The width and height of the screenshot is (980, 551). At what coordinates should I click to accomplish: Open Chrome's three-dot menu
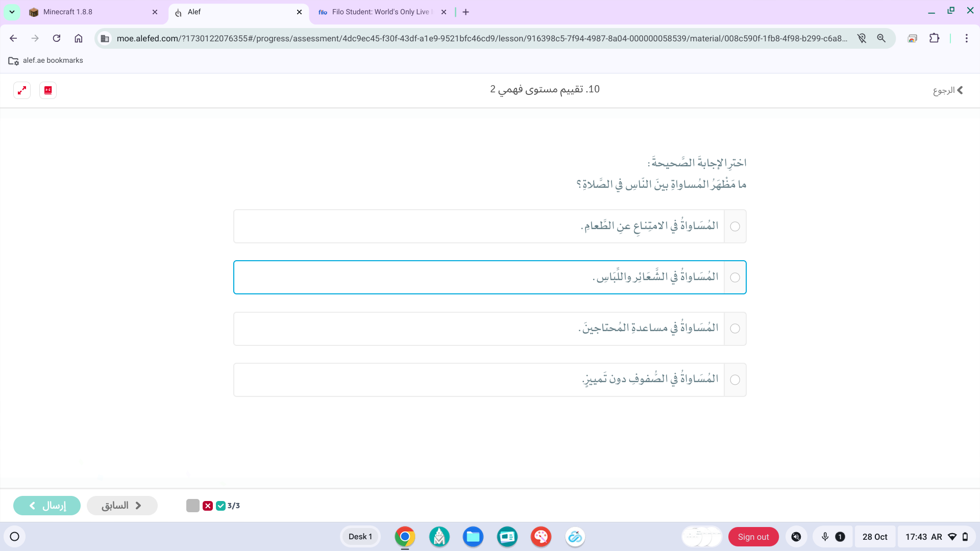966,38
